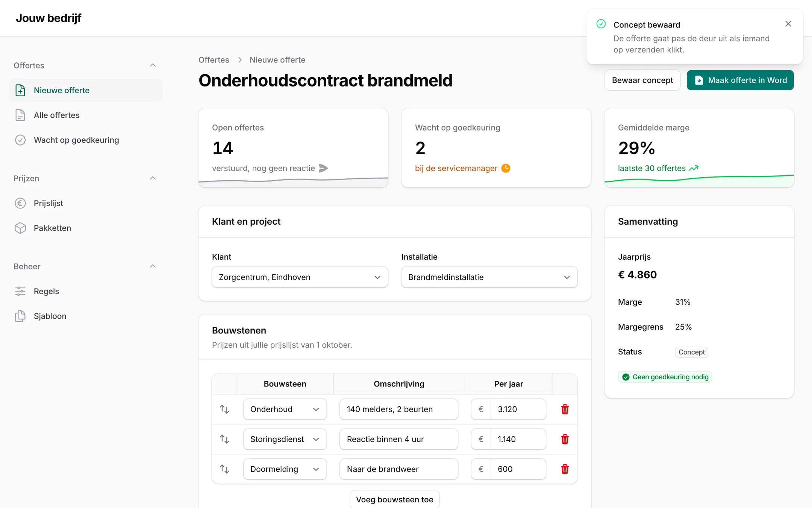The width and height of the screenshot is (812, 508).
Task: Click the send arrow icon on Open offertes card
Action: pos(323,168)
